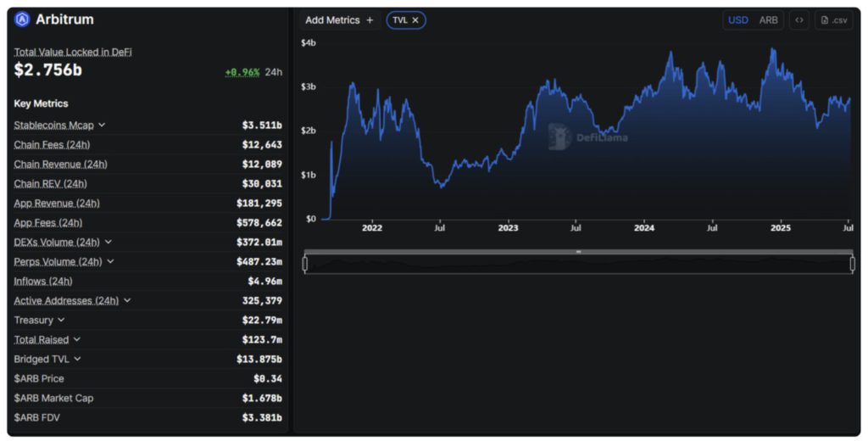
Task: Switch chart denomination to ARB
Action: [768, 20]
